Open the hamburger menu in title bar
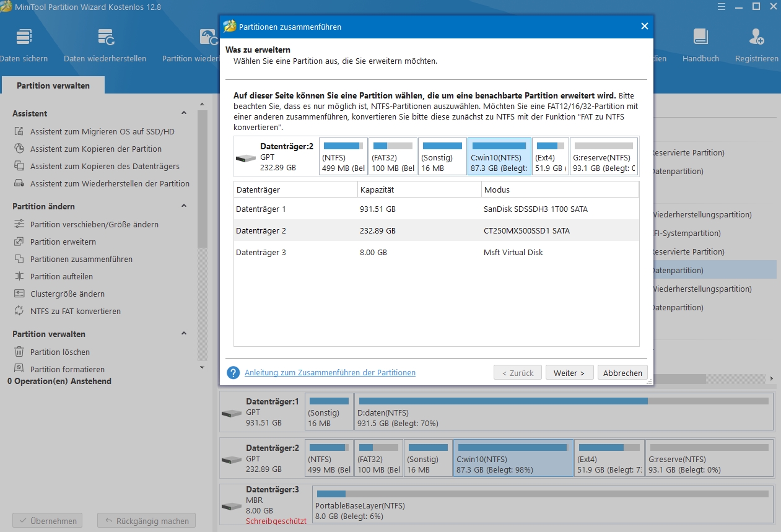The image size is (781, 532). click(722, 6)
